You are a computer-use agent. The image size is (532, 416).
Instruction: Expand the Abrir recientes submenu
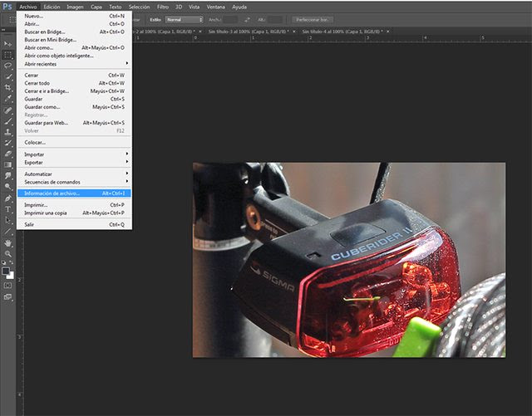coord(74,64)
